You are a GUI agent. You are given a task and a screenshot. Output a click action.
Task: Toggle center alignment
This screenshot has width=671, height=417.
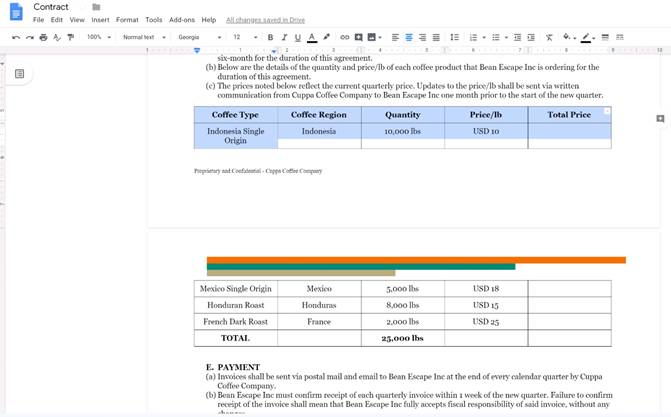(x=408, y=37)
